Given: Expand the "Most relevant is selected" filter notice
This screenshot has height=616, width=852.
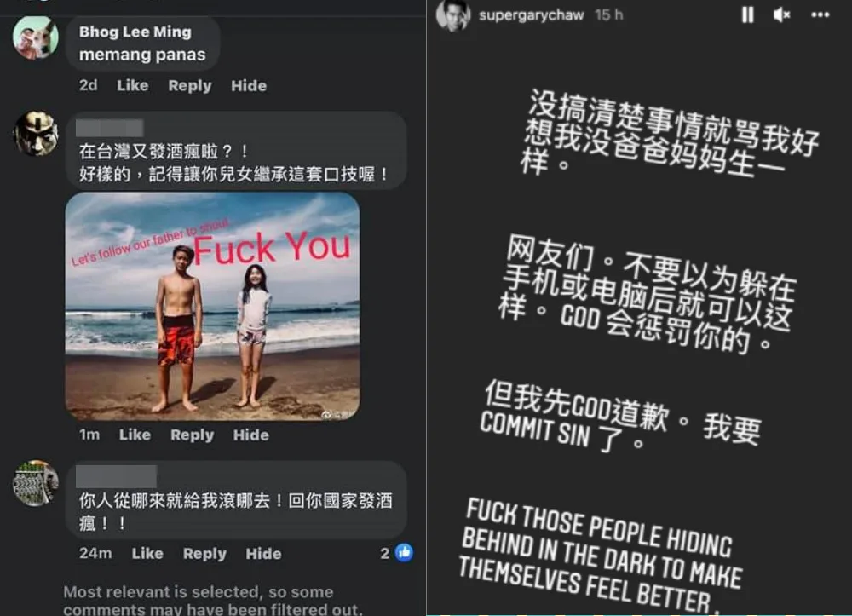Looking at the screenshot, I should point(212,600).
